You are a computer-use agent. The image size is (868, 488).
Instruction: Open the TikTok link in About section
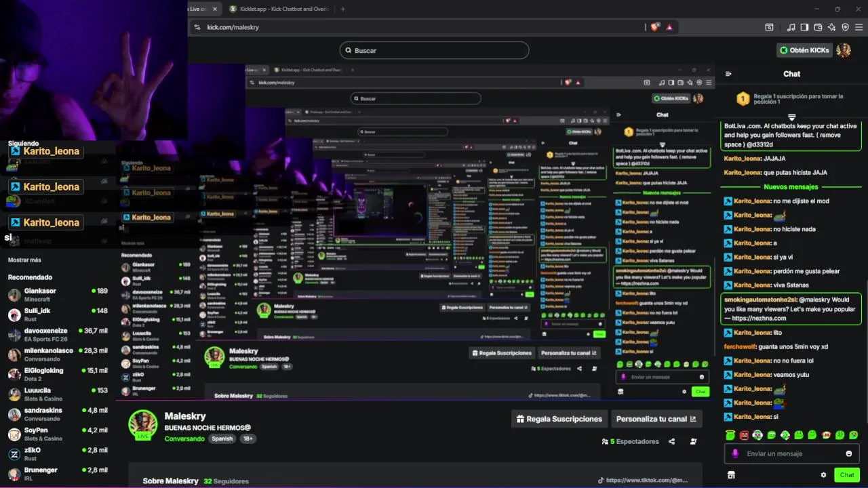pyautogui.click(x=643, y=480)
